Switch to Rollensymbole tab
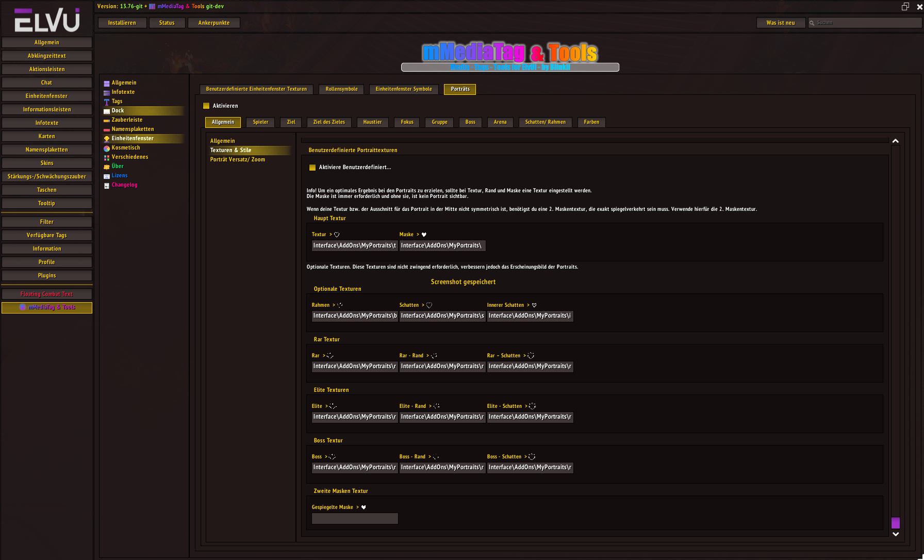This screenshot has width=924, height=560. click(x=341, y=89)
